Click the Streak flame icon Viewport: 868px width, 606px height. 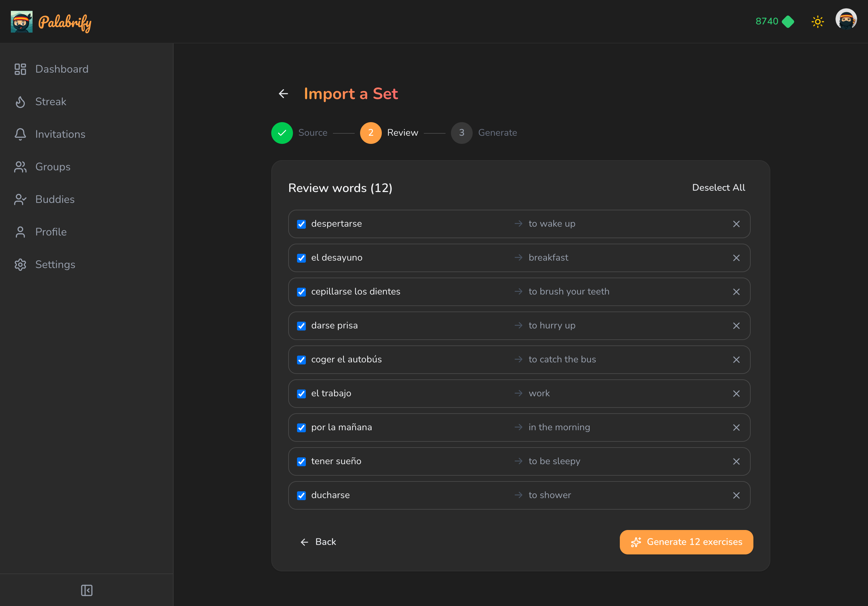coord(20,102)
